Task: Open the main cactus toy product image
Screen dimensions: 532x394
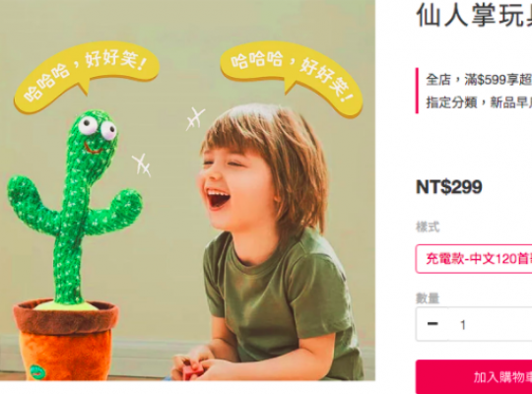Action: pos(187,190)
